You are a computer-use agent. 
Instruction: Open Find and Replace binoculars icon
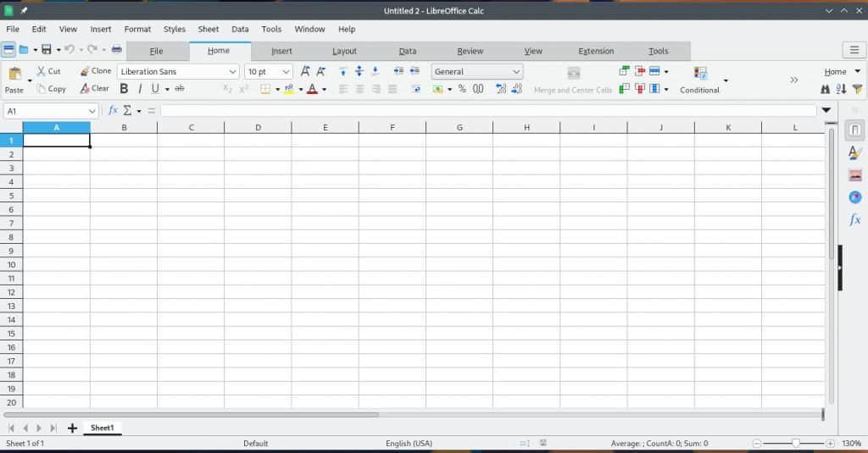coord(826,89)
